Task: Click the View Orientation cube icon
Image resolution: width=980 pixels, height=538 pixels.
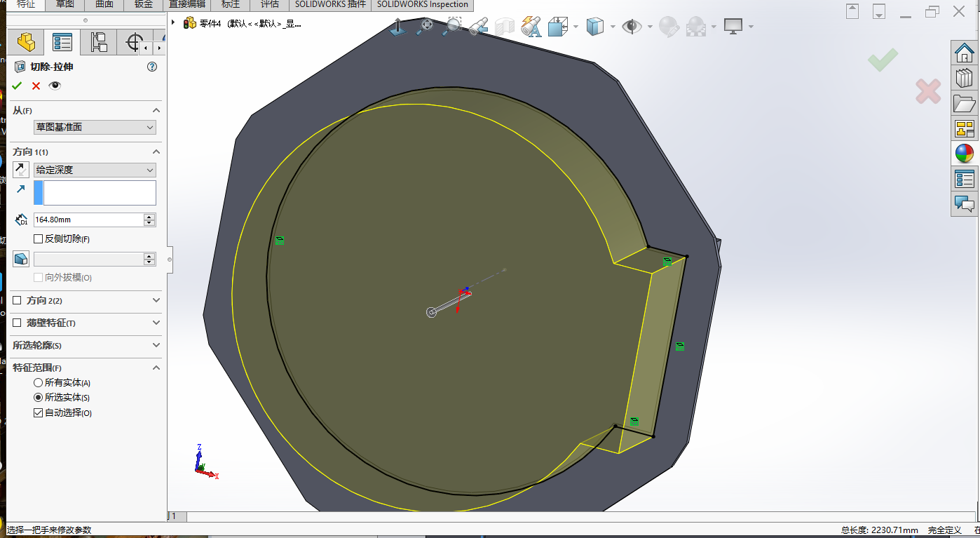Action: [557, 27]
